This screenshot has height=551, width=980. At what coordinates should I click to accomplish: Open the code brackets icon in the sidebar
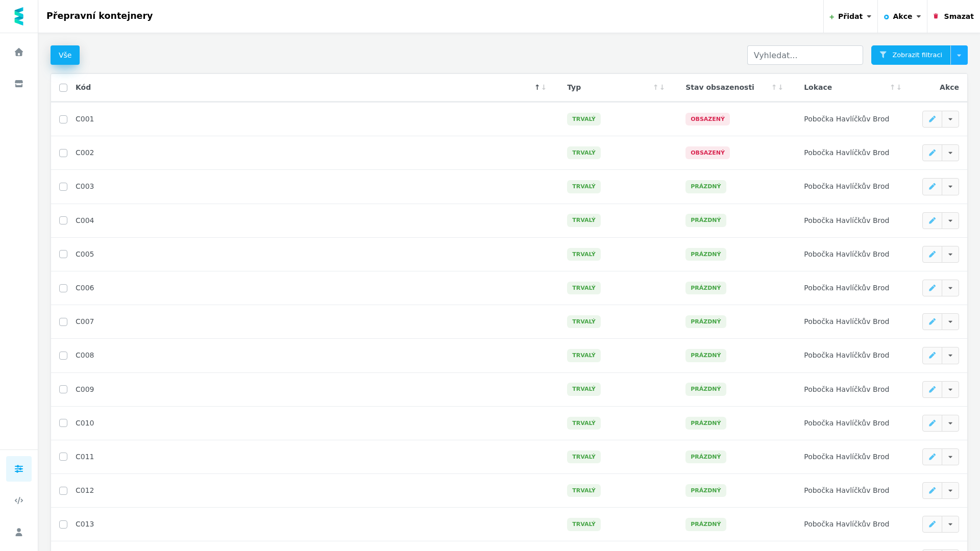tap(19, 500)
